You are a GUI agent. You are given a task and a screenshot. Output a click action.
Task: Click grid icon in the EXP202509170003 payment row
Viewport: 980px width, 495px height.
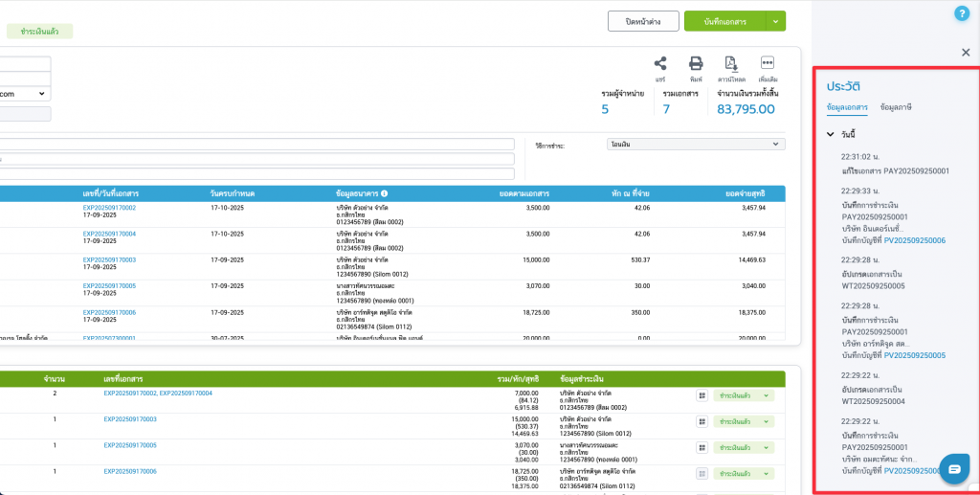701,419
